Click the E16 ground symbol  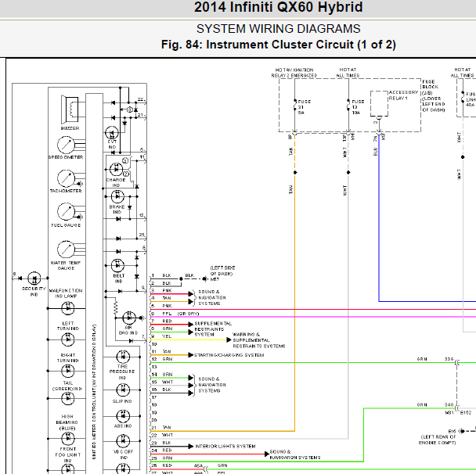(462, 431)
